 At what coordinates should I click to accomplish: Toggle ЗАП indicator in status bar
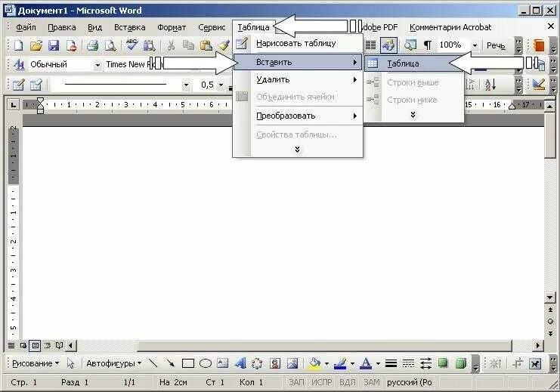(x=296, y=382)
